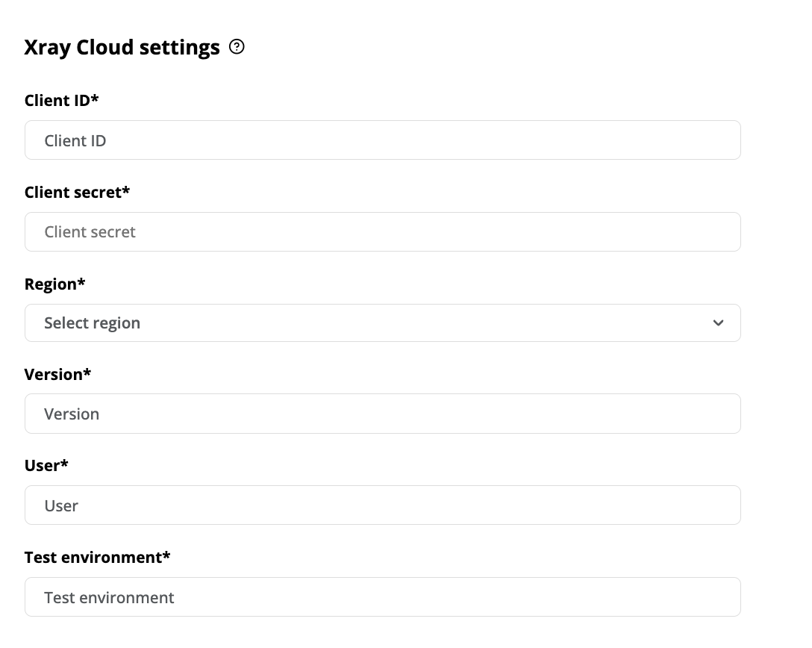Click the help icon next to Xray Cloud settings
Screen dimensions: 812x648
click(x=237, y=46)
